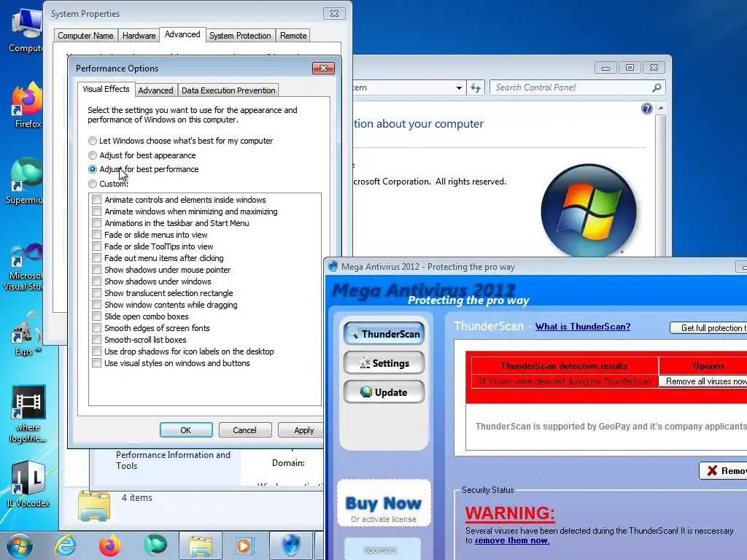
Task: Check 'Fade or slide menus into view'
Action: tap(97, 235)
